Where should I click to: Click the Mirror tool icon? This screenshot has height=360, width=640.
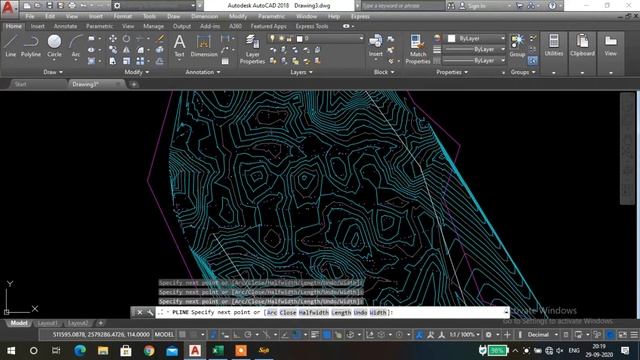click(127, 50)
